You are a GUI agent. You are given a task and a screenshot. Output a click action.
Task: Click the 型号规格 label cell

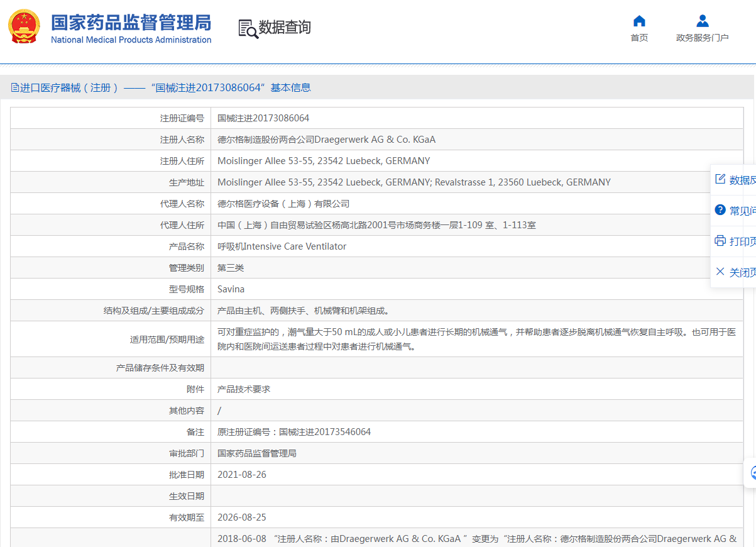111,289
